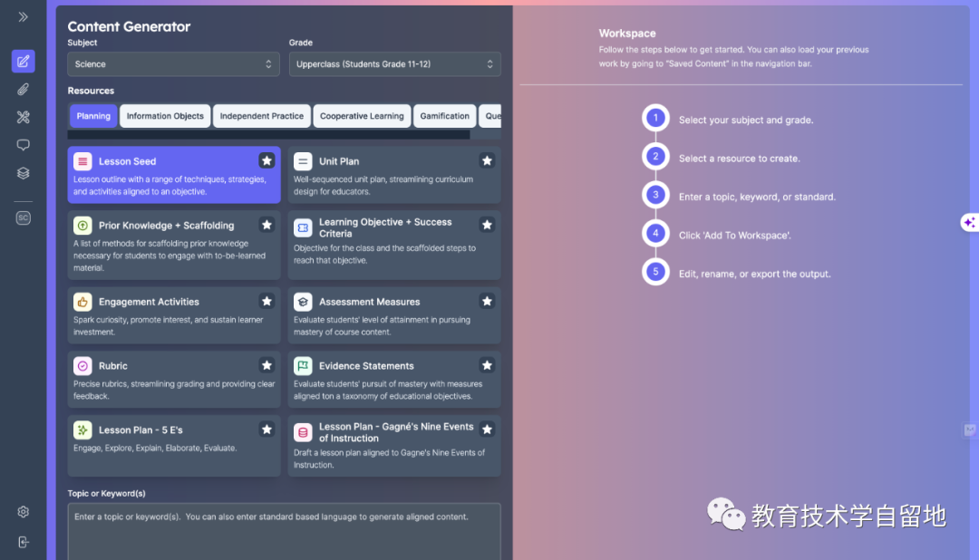Click the sign-out icon below settings
The image size is (979, 560).
23,541
